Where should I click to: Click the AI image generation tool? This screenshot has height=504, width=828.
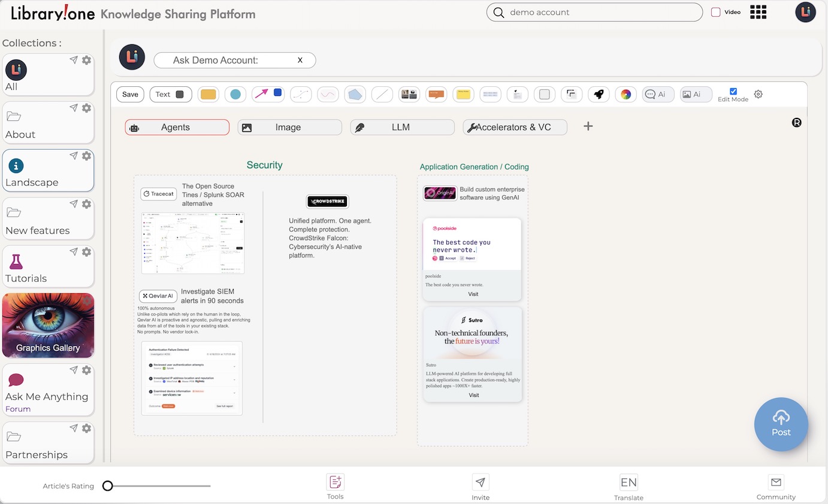click(x=695, y=95)
